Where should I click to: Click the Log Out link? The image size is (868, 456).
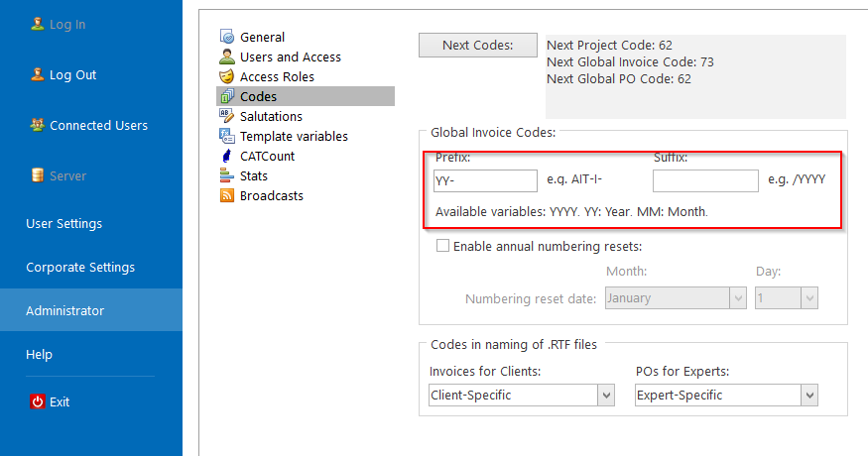pyautogui.click(x=72, y=74)
